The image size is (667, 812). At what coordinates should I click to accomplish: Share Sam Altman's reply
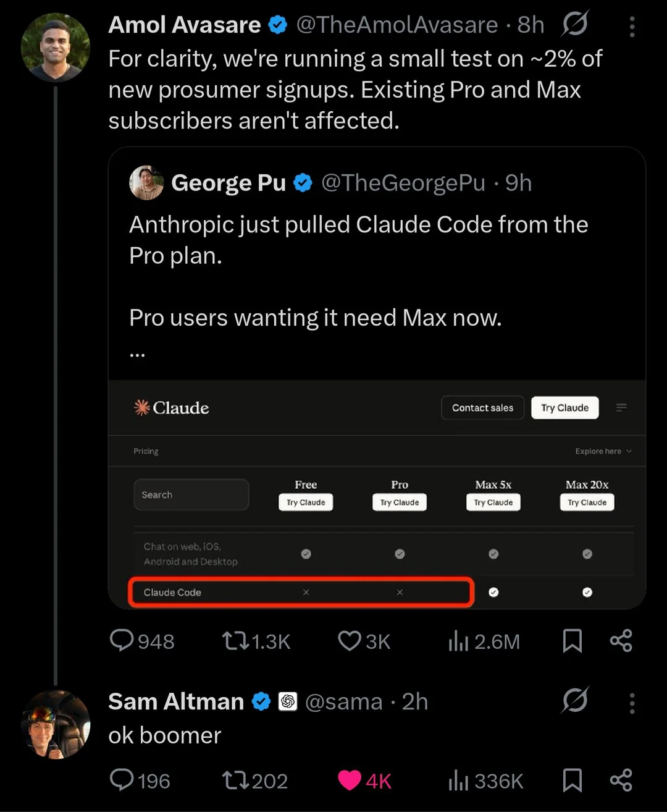[x=621, y=780]
